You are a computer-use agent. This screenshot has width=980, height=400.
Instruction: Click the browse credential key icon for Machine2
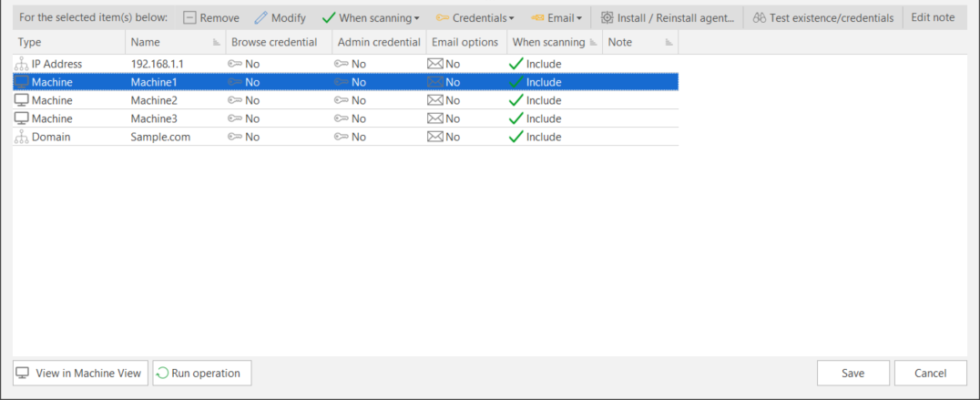[x=235, y=100]
